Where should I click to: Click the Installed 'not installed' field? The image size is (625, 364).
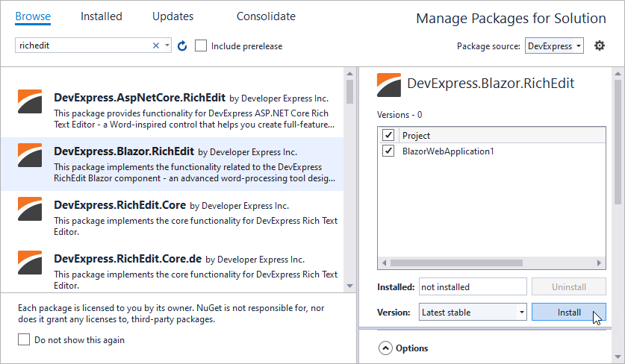pos(473,286)
